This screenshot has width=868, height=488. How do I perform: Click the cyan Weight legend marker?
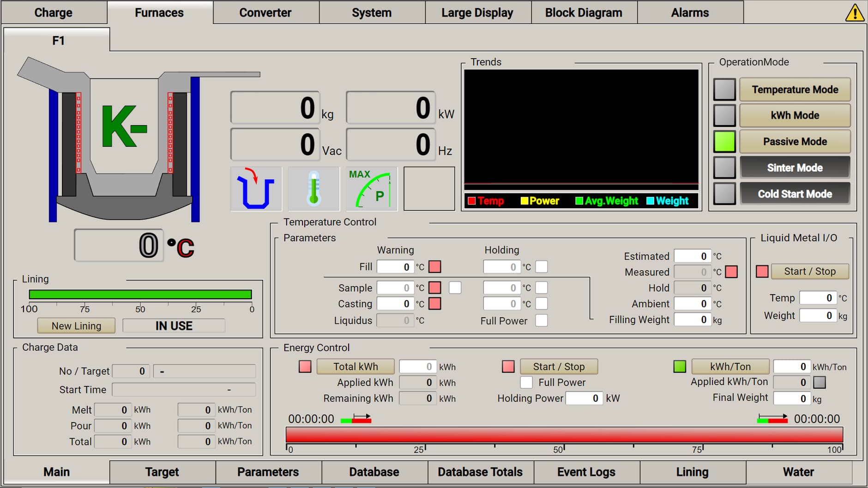click(x=650, y=201)
